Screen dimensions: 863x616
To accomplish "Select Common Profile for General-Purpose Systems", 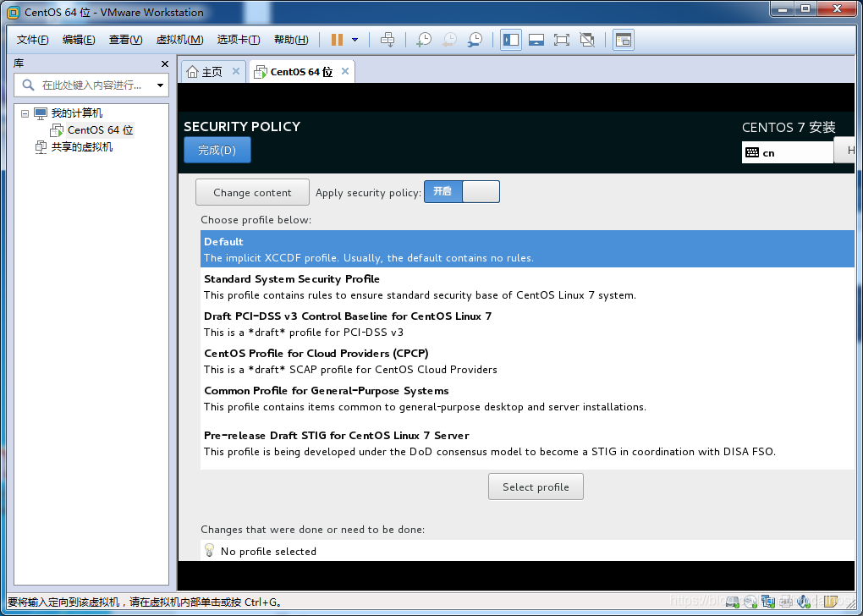I will (527, 399).
